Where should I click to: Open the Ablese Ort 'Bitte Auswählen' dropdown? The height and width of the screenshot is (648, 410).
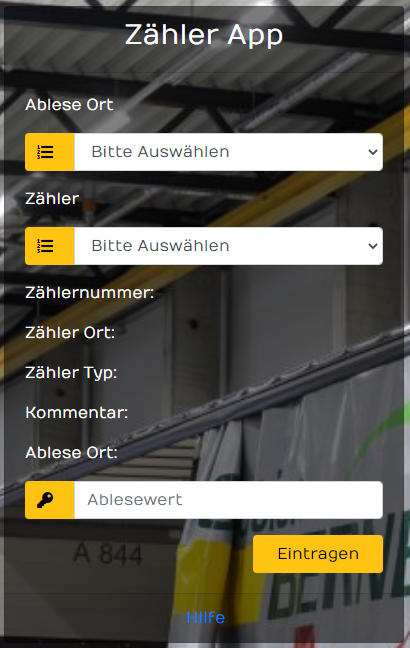pos(229,152)
